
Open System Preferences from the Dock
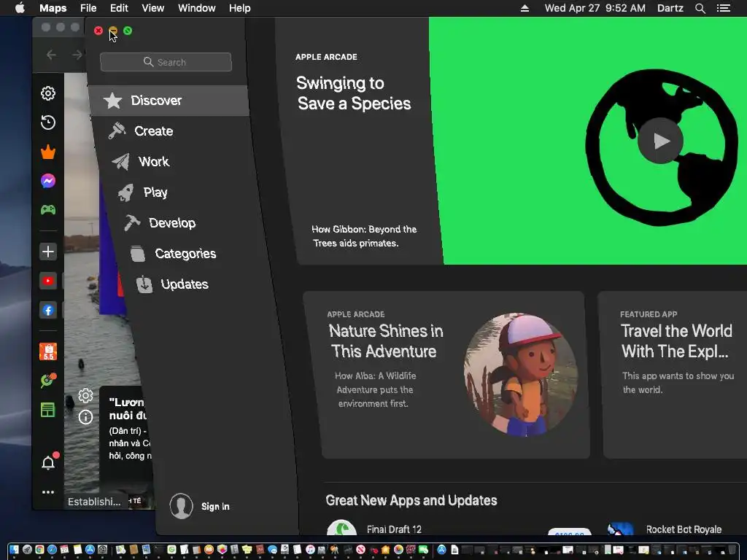[x=102, y=550]
